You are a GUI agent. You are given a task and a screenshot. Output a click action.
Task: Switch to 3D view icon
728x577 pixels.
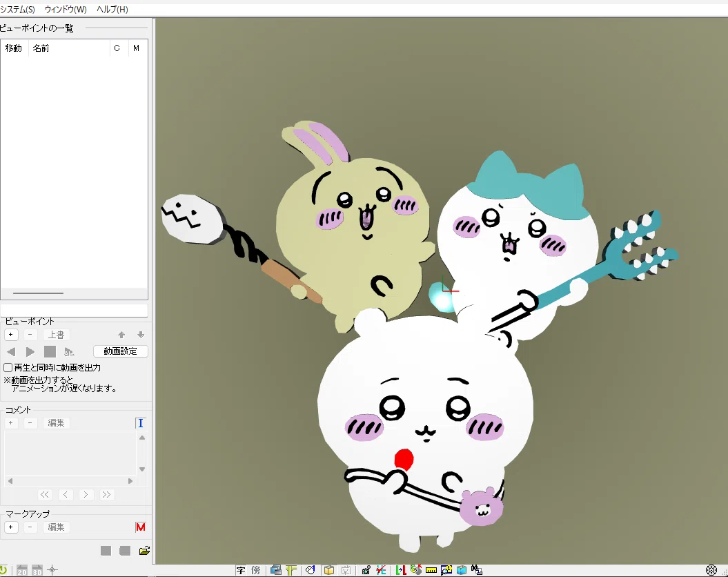(37, 571)
